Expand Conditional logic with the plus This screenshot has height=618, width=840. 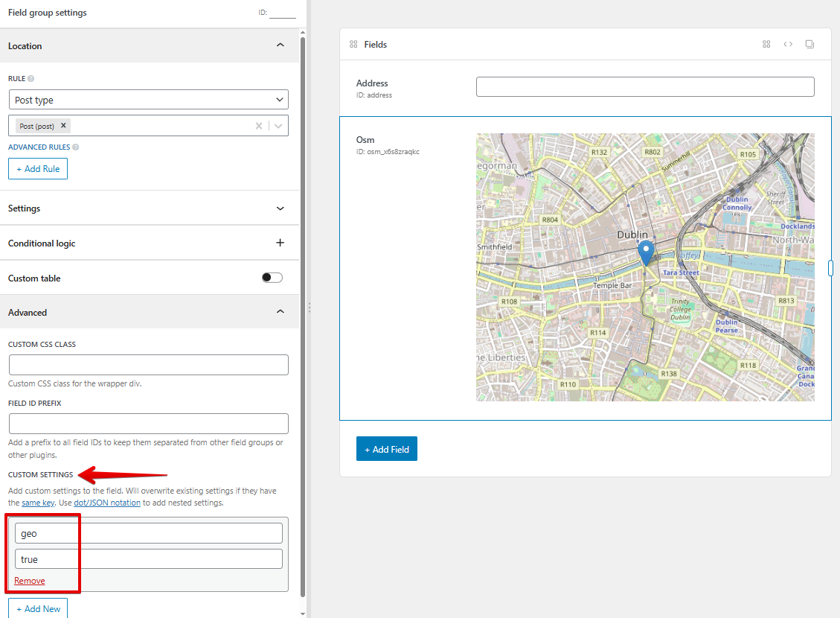tap(280, 243)
